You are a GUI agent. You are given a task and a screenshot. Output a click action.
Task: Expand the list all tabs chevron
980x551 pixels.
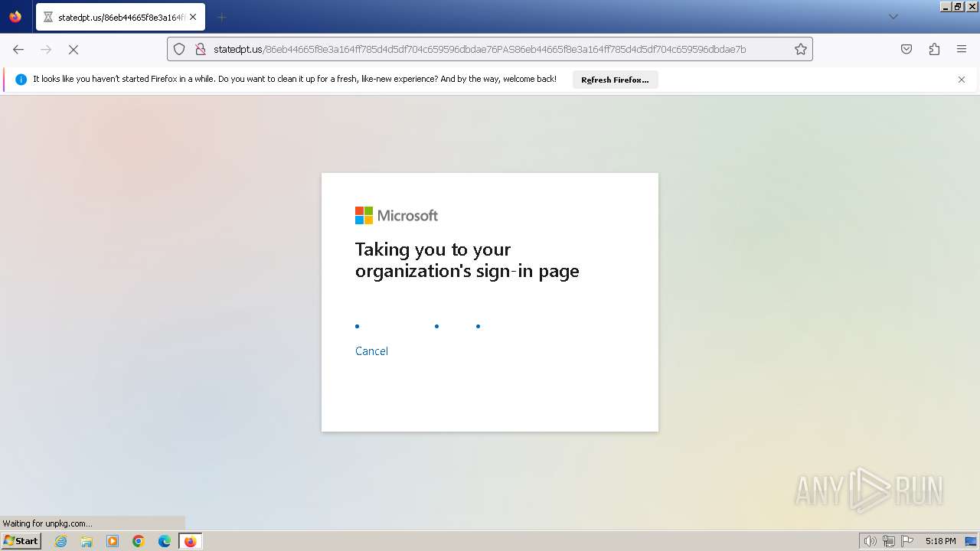click(x=893, y=17)
